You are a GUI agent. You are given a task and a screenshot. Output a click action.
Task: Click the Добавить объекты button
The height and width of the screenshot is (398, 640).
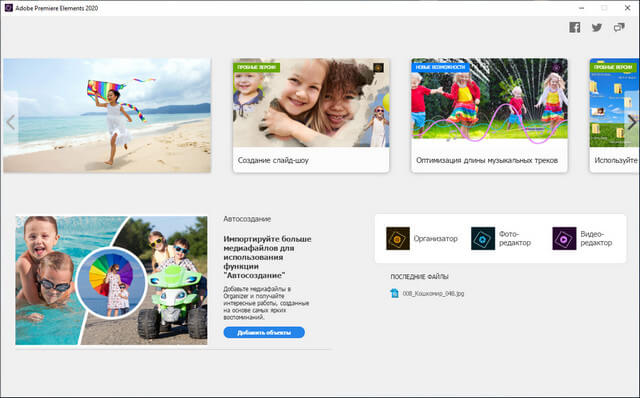tap(264, 332)
